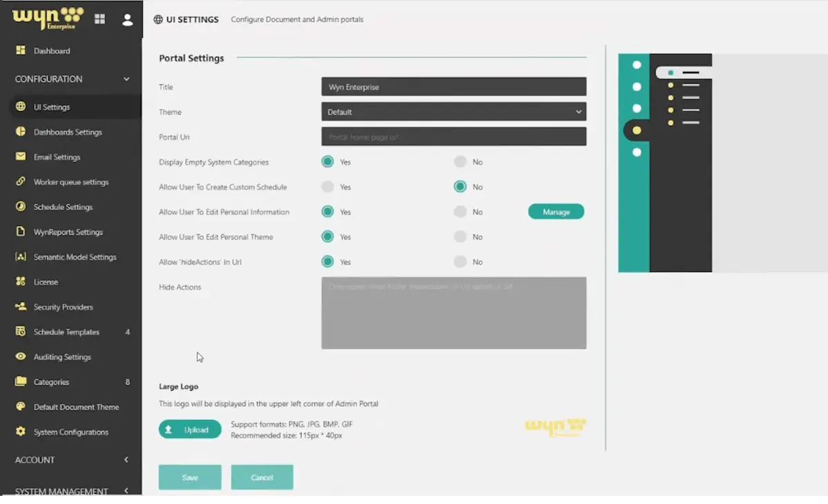Viewport: 828px width, 504px height.
Task: Click the Manage button
Action: [x=556, y=212]
